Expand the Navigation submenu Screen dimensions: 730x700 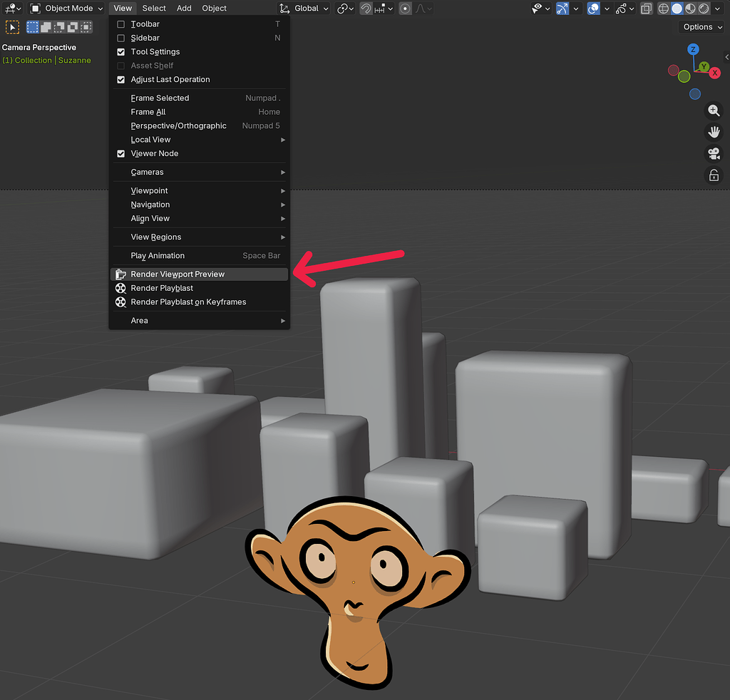(200, 205)
